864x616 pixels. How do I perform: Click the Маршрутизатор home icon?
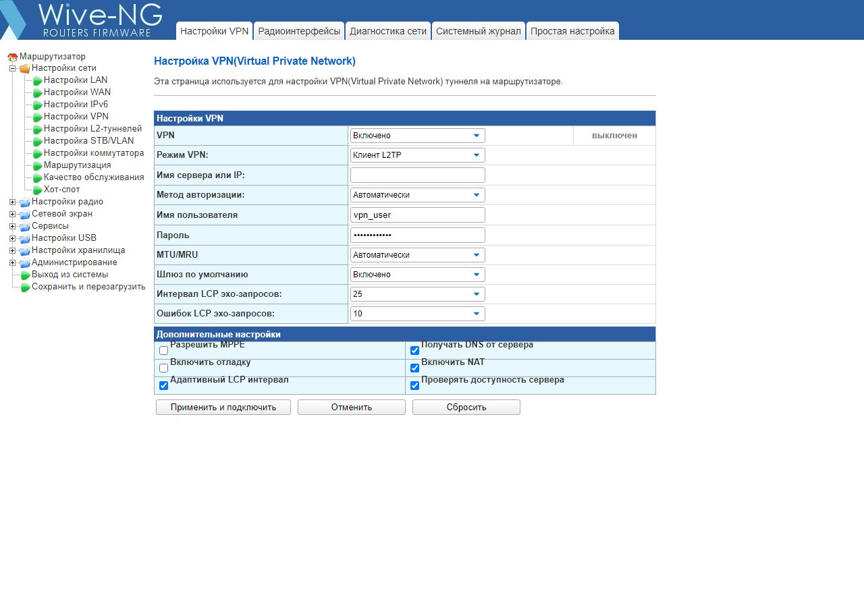tap(12, 57)
